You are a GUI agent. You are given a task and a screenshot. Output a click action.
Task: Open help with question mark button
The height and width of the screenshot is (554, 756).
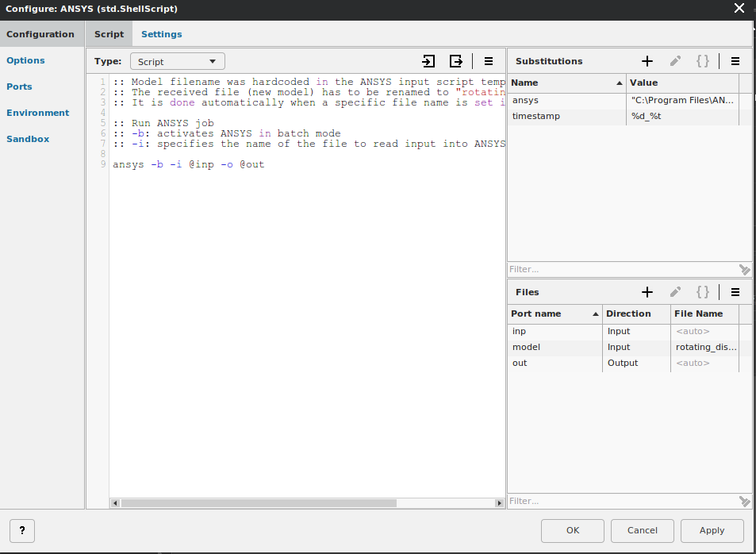click(x=22, y=531)
